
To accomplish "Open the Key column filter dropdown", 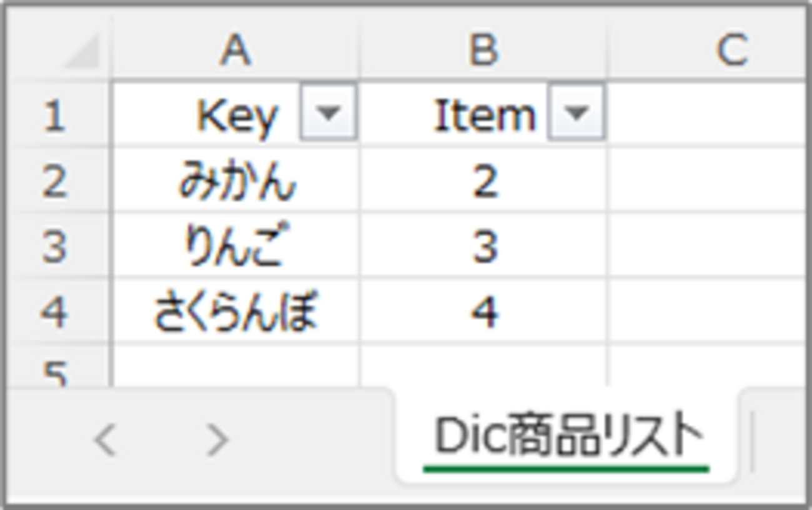I will 328,112.
